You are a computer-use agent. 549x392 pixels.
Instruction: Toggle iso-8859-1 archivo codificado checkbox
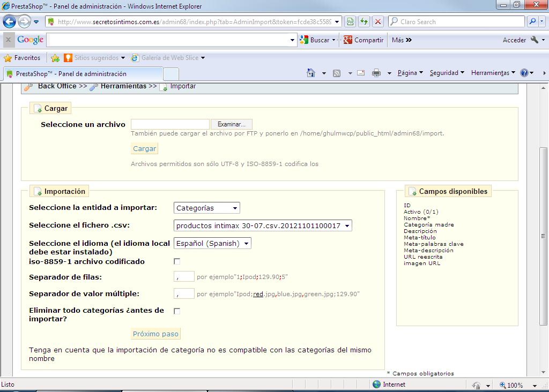pyautogui.click(x=177, y=261)
